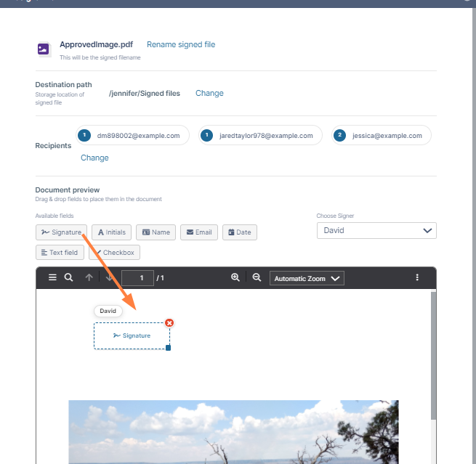This screenshot has width=476, height=464.
Task: Toggle the PDF viewer sidebar icon
Action: pos(52,277)
